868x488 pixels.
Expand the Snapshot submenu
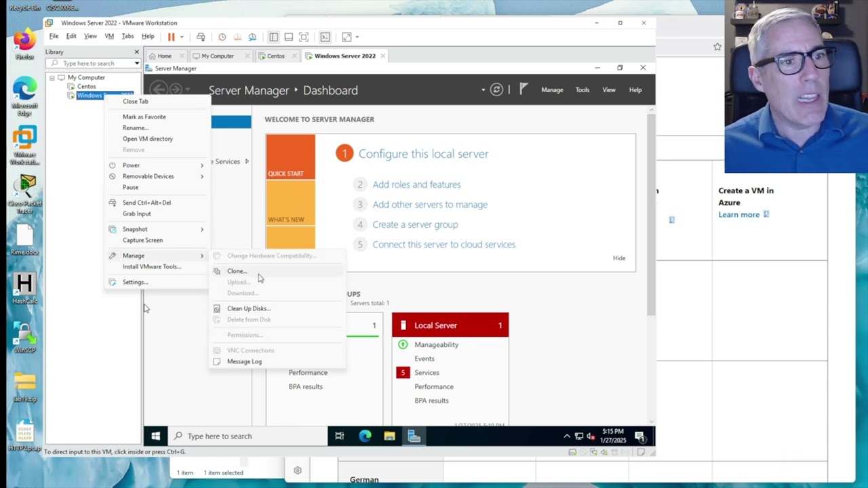157,229
